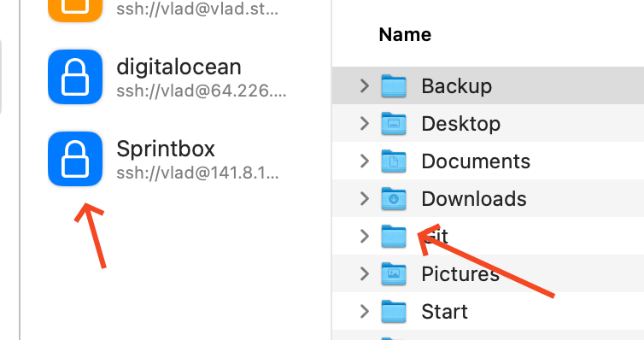Expand the Downloads folder chevron

point(365,199)
